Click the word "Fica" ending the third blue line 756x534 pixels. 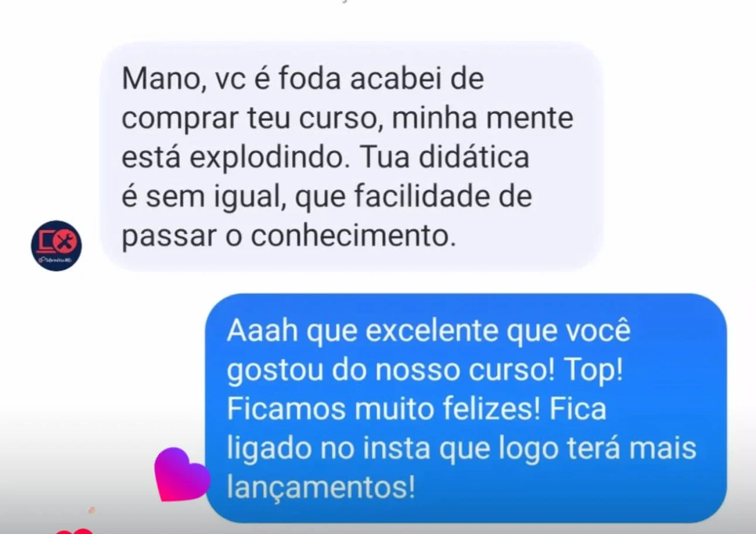click(577, 409)
